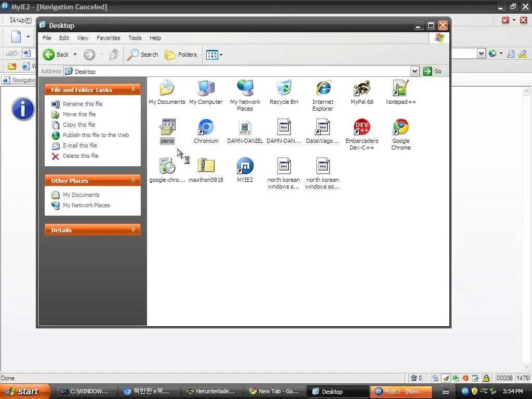Viewport: 532px width, 399px height.
Task: Collapse the File and Folder Tasks panel
Action: [x=134, y=89]
